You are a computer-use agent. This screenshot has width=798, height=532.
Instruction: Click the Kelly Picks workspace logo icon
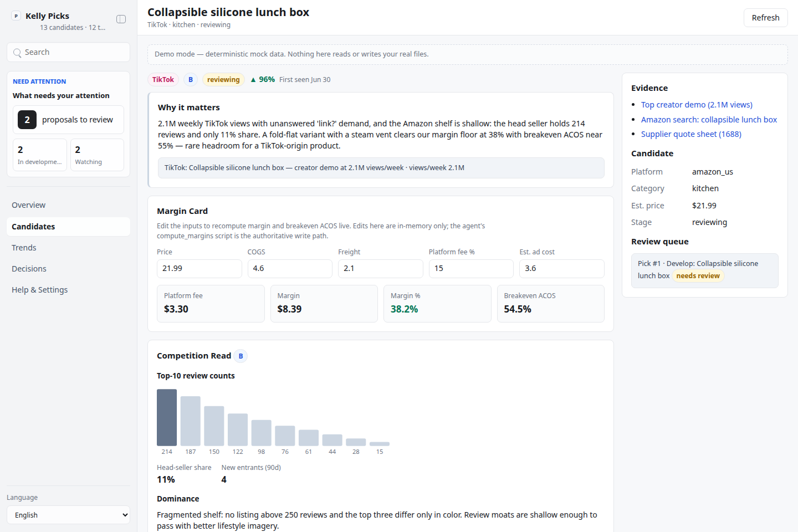[x=16, y=16]
